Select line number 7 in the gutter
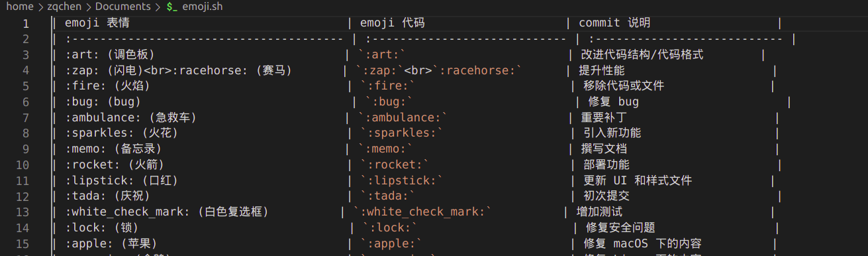The width and height of the screenshot is (868, 256). tap(26, 117)
